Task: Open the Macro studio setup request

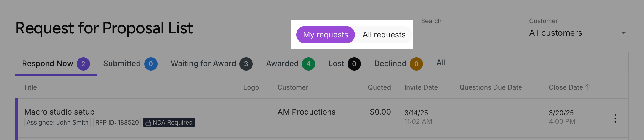Action: pyautogui.click(x=59, y=112)
